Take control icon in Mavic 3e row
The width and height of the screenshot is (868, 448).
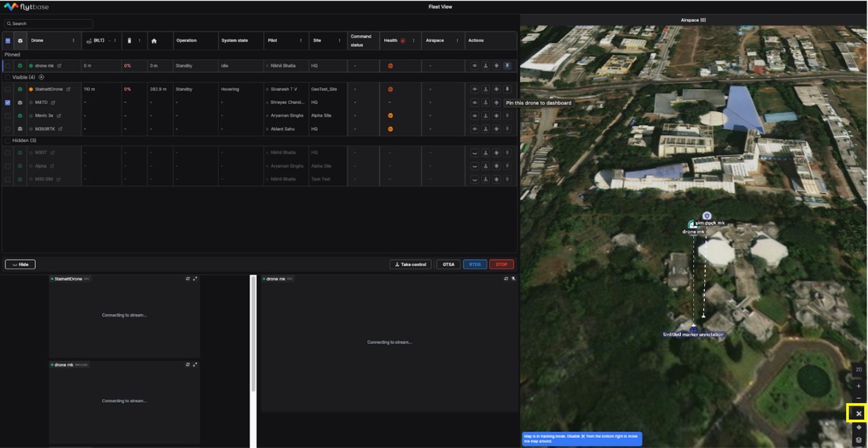click(x=486, y=116)
